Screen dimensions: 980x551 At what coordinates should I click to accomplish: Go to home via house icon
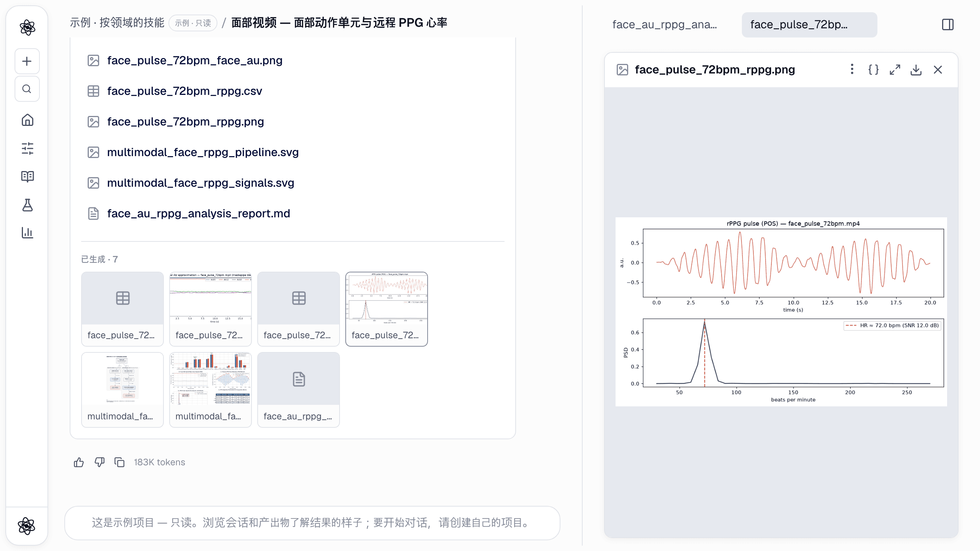pyautogui.click(x=27, y=120)
